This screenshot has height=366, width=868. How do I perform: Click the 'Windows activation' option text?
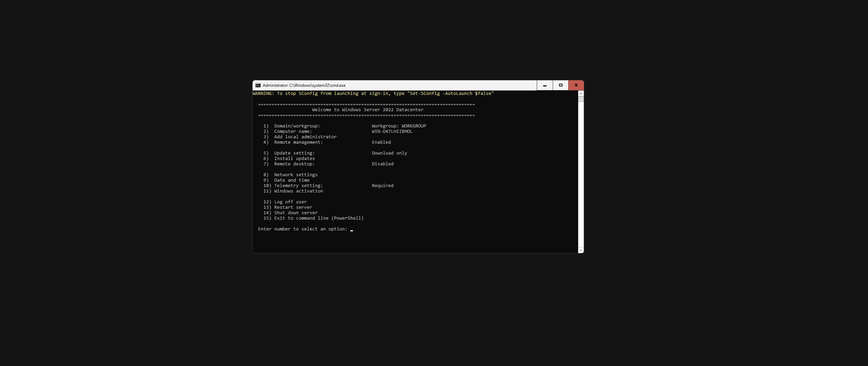[298, 191]
